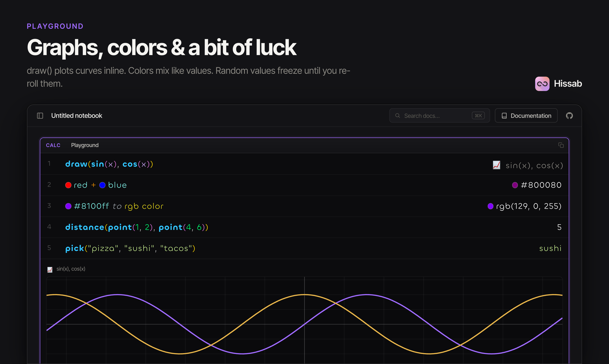Focus the Search docs field
The image size is (609, 364).
tap(439, 116)
